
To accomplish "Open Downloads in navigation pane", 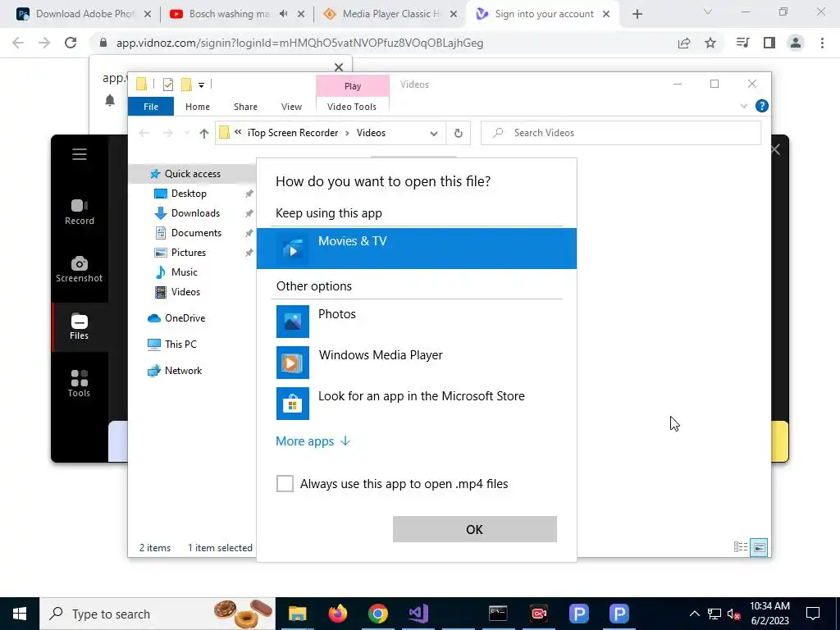I will [x=195, y=213].
